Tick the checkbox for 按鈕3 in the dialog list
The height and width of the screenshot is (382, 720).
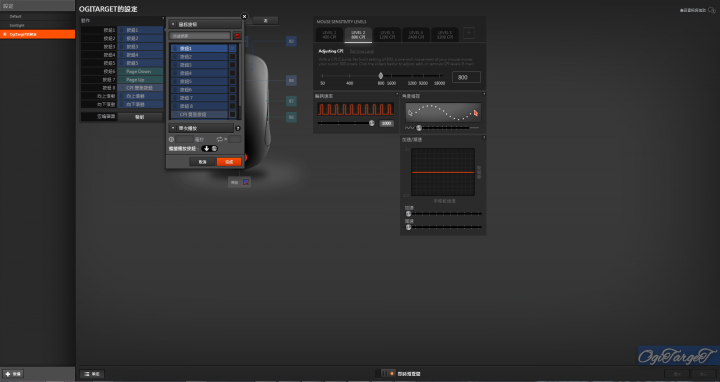click(x=232, y=65)
